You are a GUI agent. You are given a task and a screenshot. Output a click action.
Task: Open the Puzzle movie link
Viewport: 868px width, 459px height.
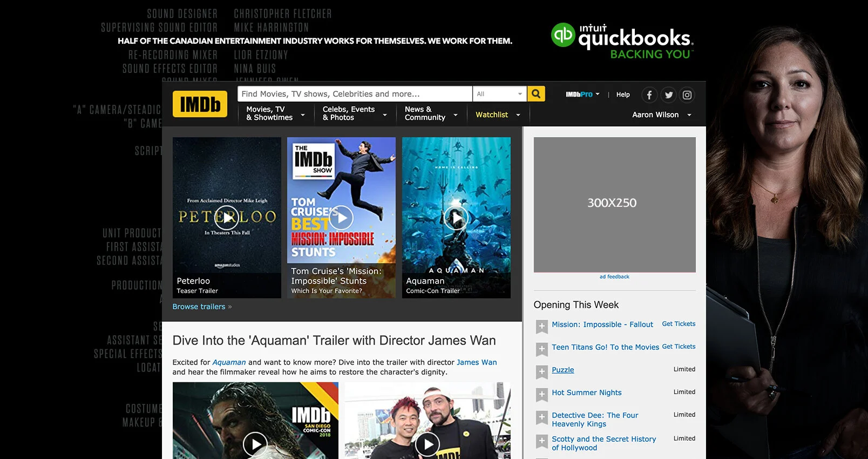click(x=562, y=370)
